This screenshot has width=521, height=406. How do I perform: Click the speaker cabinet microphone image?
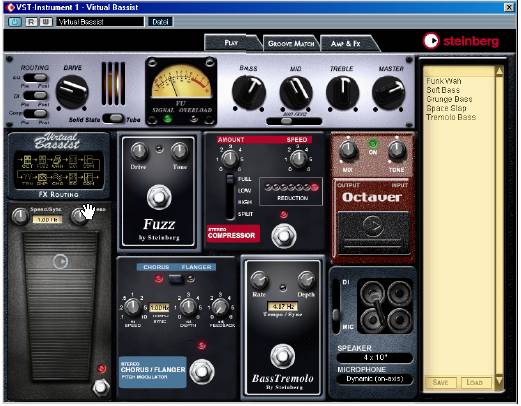tap(385, 306)
